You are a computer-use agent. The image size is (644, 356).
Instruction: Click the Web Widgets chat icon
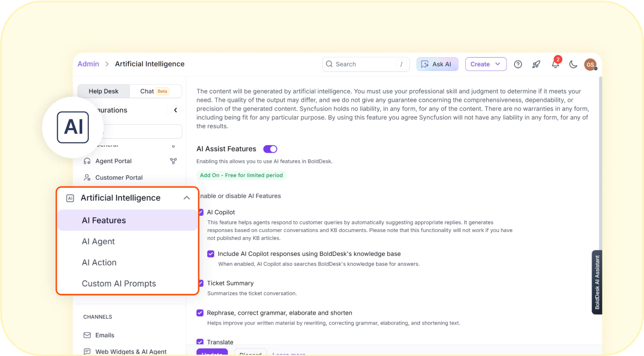coord(87,351)
